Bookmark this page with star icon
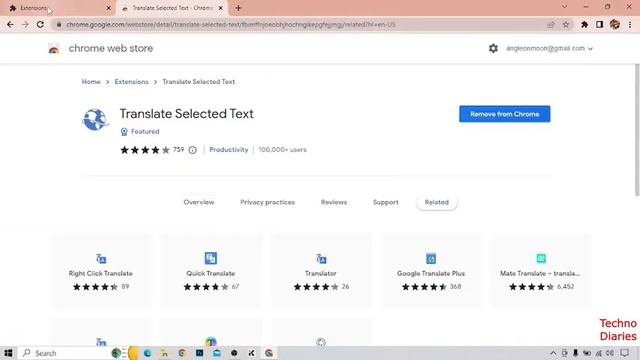 point(566,24)
